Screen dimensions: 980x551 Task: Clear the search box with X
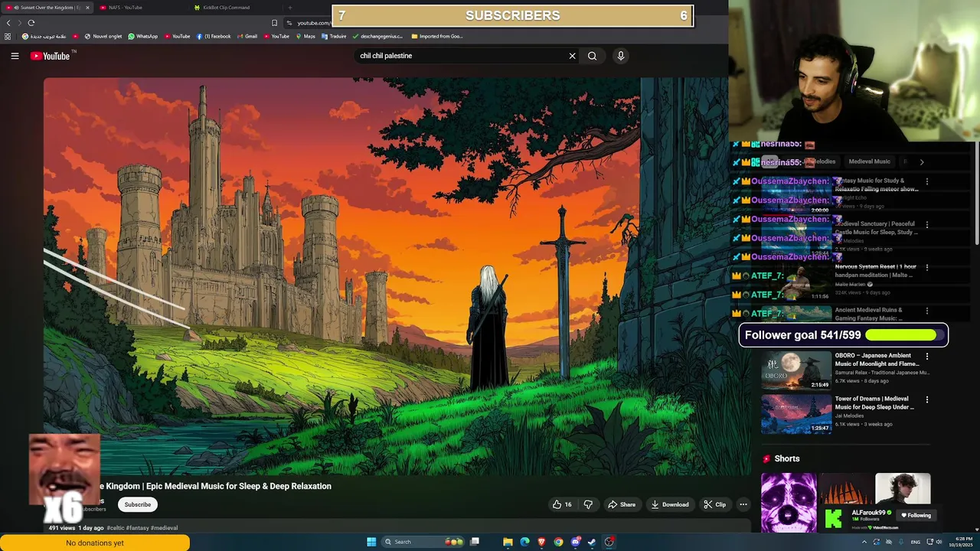[x=572, y=56]
